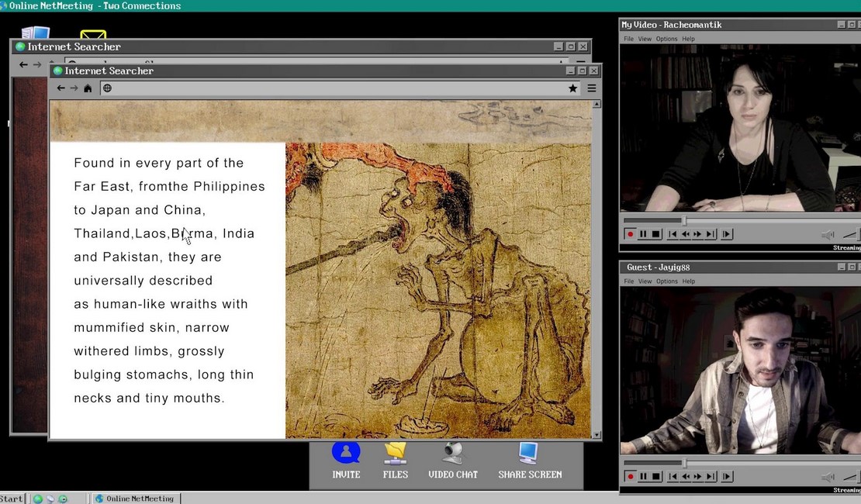Image resolution: width=861 pixels, height=504 pixels.
Task: Click the Invite icon in NetMeeting panel
Action: pos(346,452)
